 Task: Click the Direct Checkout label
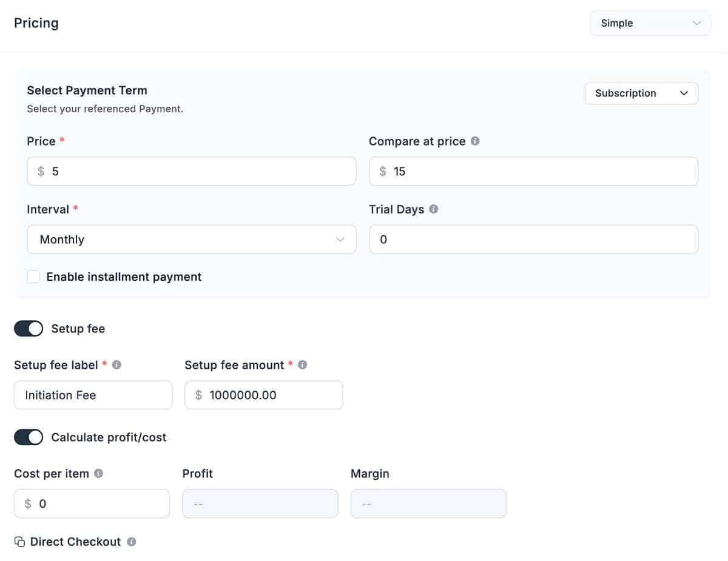click(x=75, y=541)
